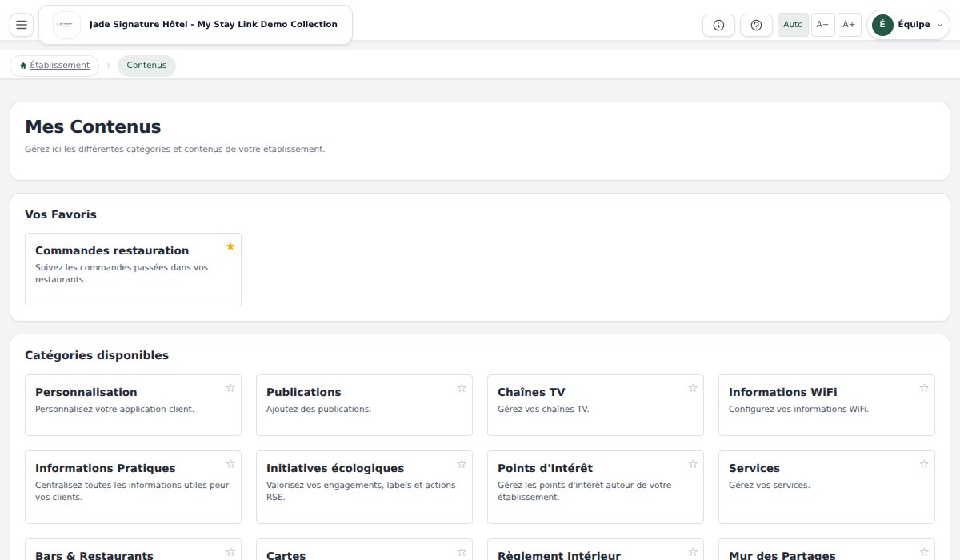The width and height of the screenshot is (960, 560).
Task: Star the Bars & Restaurants category
Action: 230,552
